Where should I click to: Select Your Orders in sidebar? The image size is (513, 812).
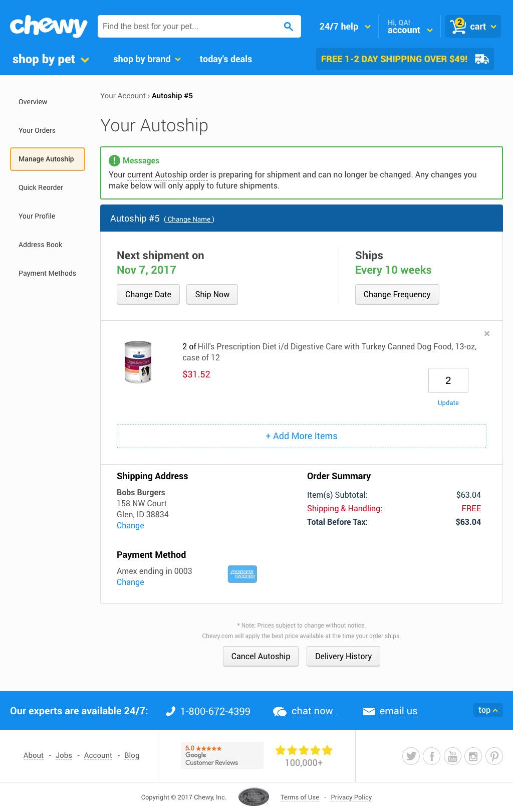(x=37, y=130)
